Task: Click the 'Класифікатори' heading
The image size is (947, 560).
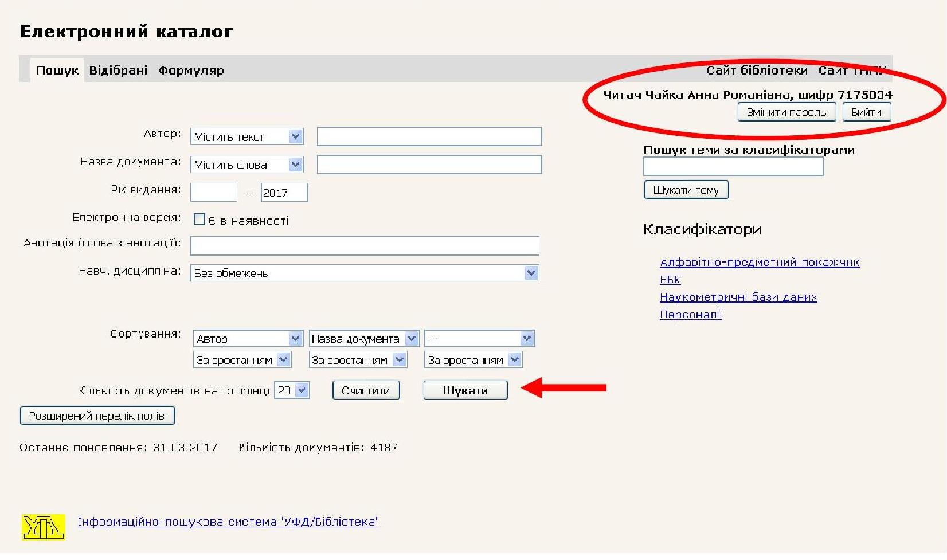Action: (702, 229)
